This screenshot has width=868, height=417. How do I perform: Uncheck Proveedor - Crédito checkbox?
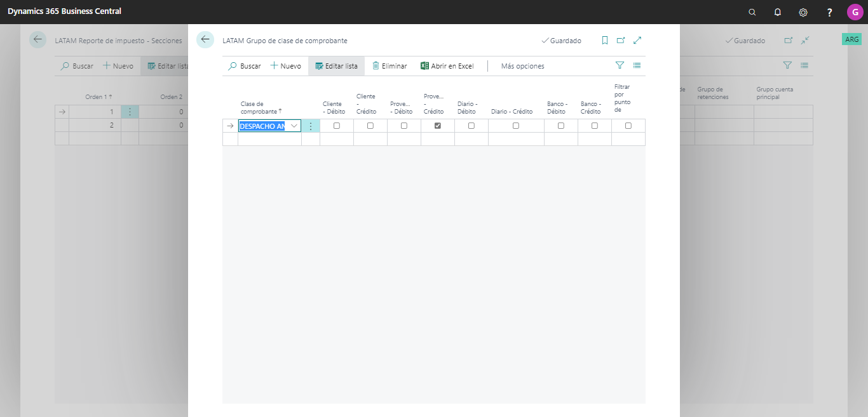tap(438, 126)
